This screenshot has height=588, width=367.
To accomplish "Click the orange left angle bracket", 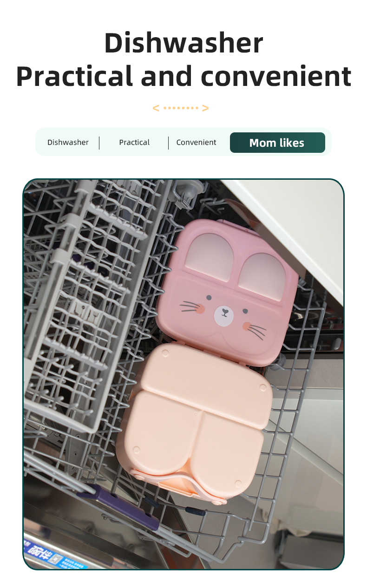I will [156, 108].
